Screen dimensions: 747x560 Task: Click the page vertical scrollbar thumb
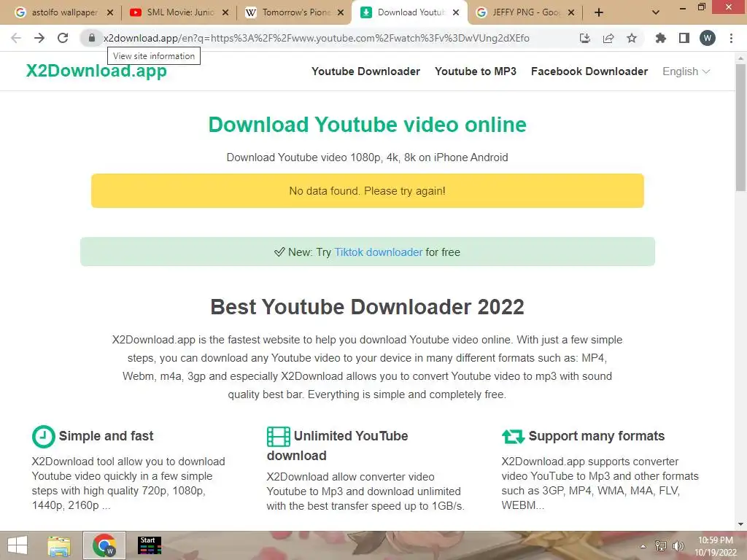(x=740, y=128)
